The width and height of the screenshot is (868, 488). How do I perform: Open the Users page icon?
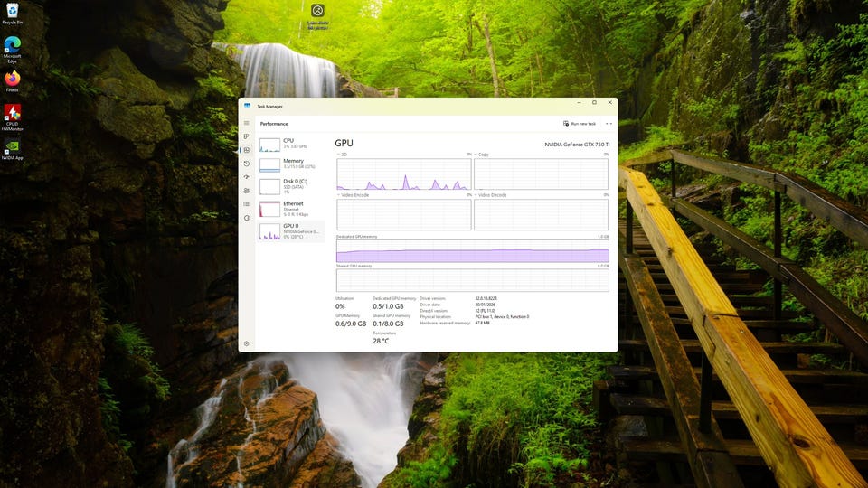point(246,191)
